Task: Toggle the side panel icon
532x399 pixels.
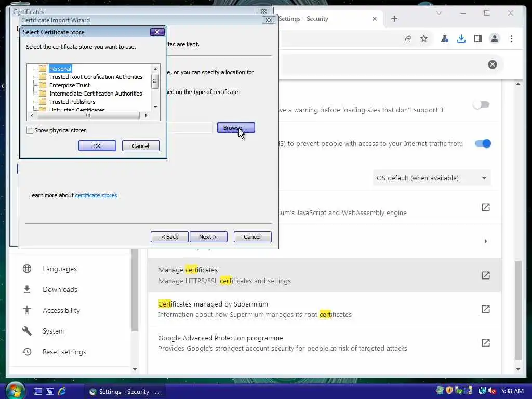Action: [x=478, y=38]
